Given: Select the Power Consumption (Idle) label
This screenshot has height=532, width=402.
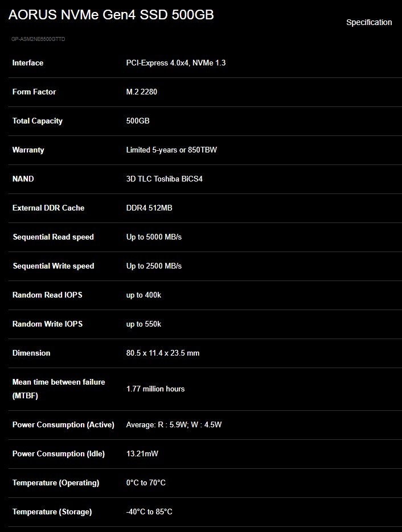Looking at the screenshot, I should click(x=59, y=453).
